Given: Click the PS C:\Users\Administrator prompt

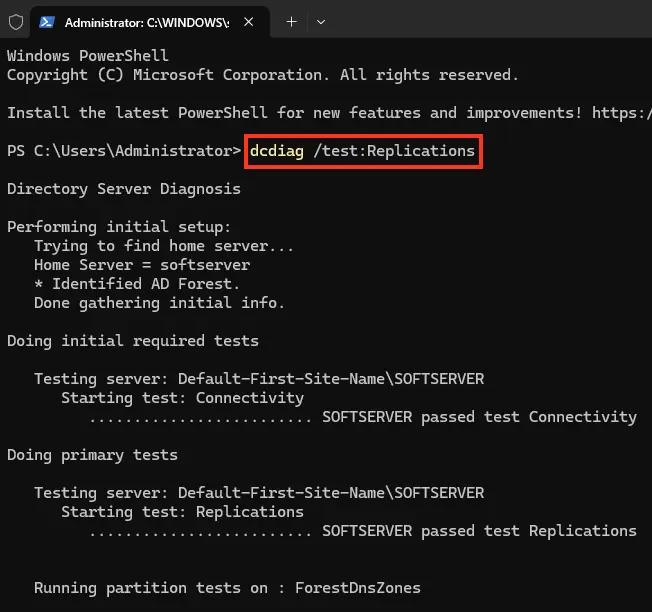Looking at the screenshot, I should (x=124, y=151).
